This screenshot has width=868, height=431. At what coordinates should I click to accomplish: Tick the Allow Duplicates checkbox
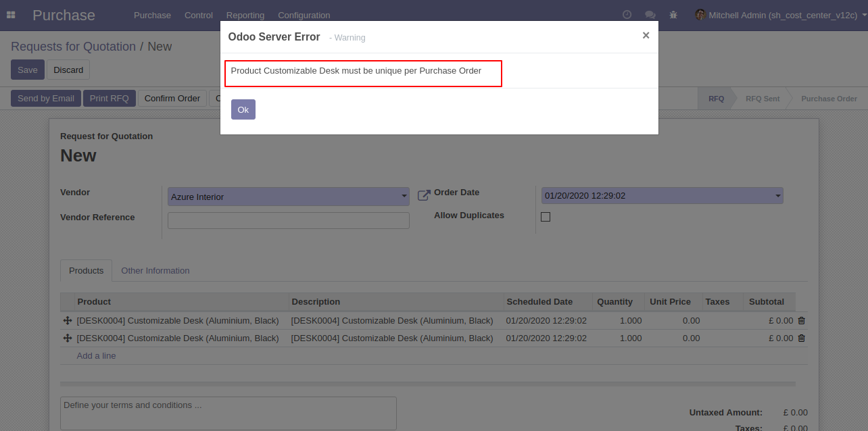click(546, 217)
